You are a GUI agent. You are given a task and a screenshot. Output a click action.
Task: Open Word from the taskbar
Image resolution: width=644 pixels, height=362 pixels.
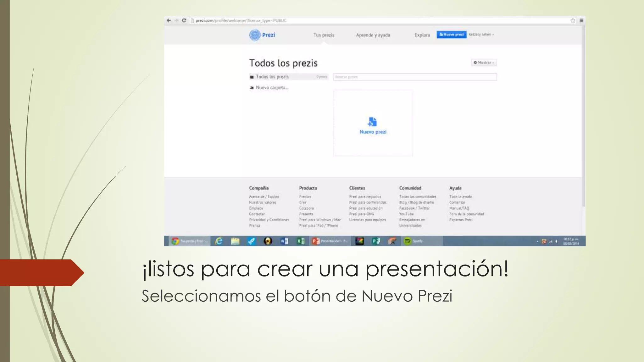pos(284,241)
